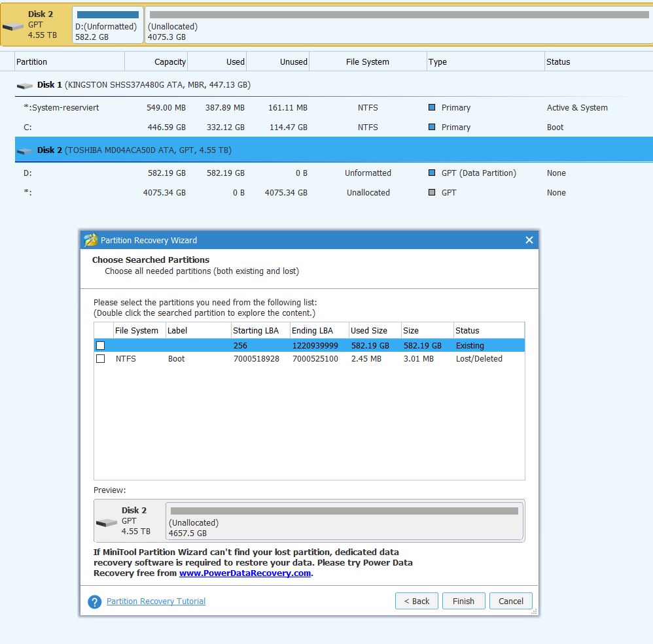Viewport: 653px width, 644px height.
Task: Click the Starting LBA column header
Action: click(260, 330)
